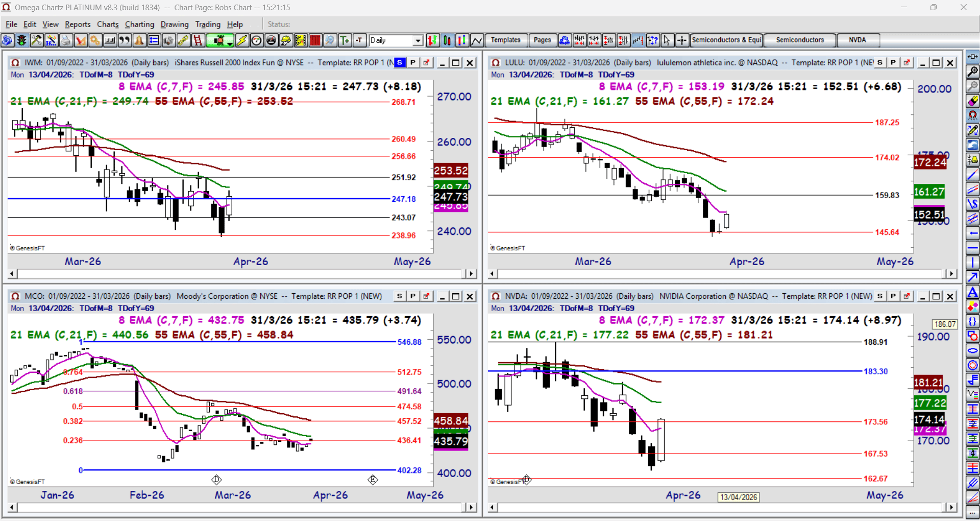The height and width of the screenshot is (521, 980).
Task: Click the magnifier icon in the top toolbar
Action: [x=330, y=40]
